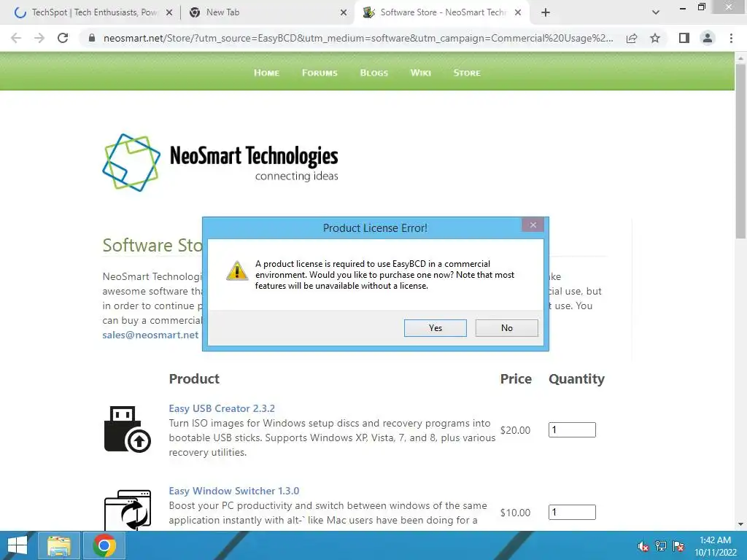Click the muted volume tray icon
Image resolution: width=747 pixels, height=560 pixels.
643,546
